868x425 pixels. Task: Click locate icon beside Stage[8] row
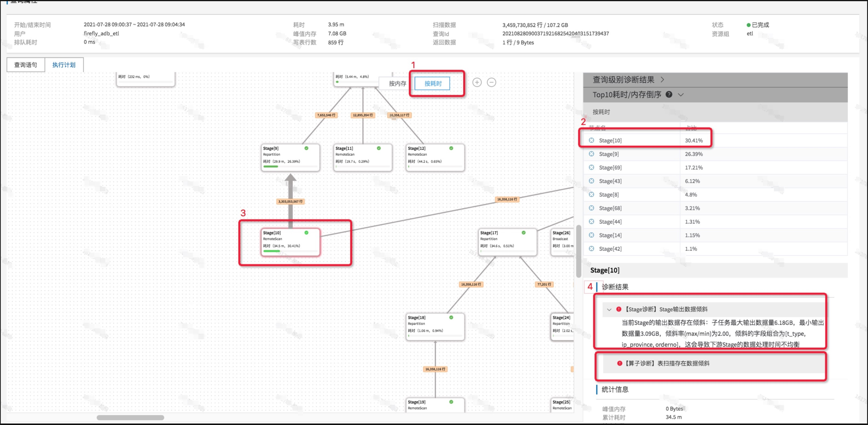[x=591, y=194]
